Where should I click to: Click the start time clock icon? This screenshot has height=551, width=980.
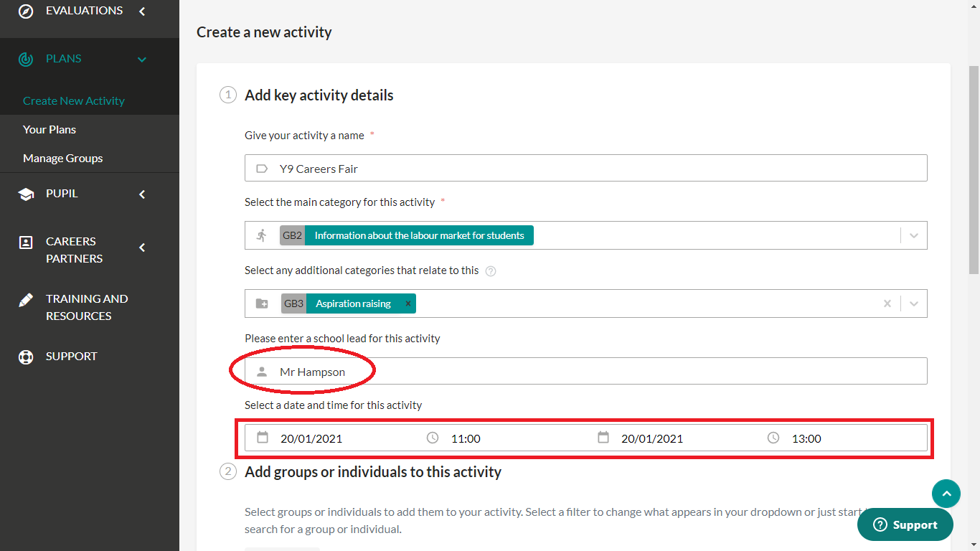tap(433, 438)
